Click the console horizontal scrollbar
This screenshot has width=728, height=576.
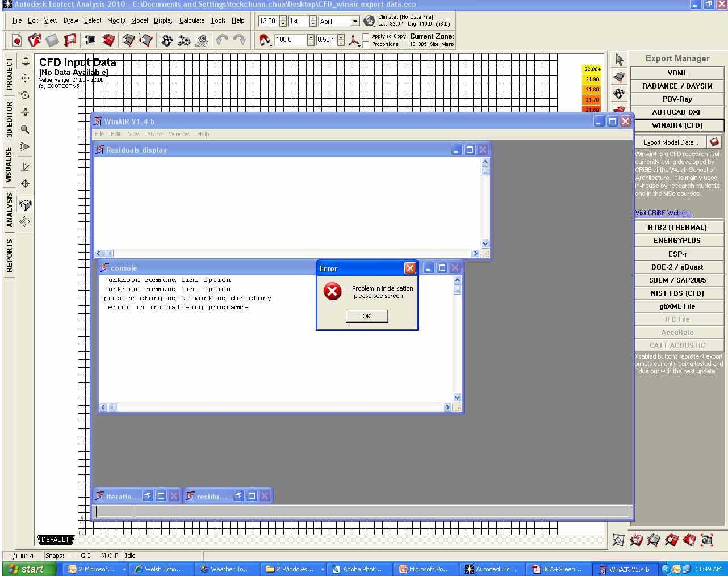[276, 407]
